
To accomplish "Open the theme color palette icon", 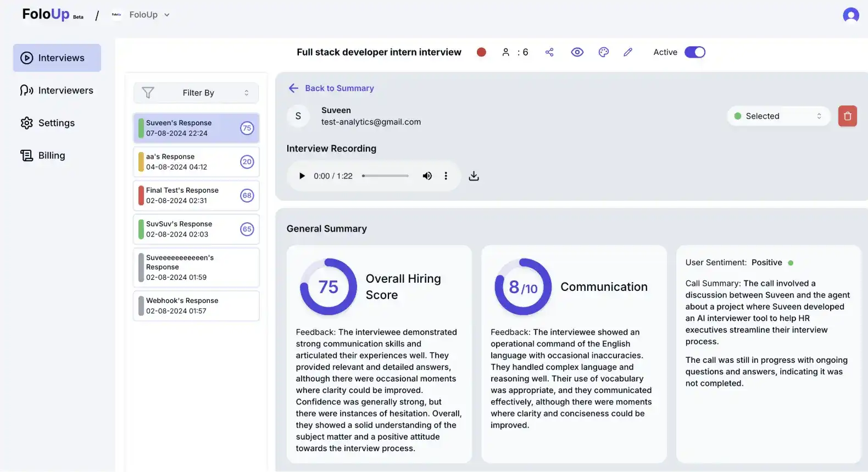I will [603, 52].
